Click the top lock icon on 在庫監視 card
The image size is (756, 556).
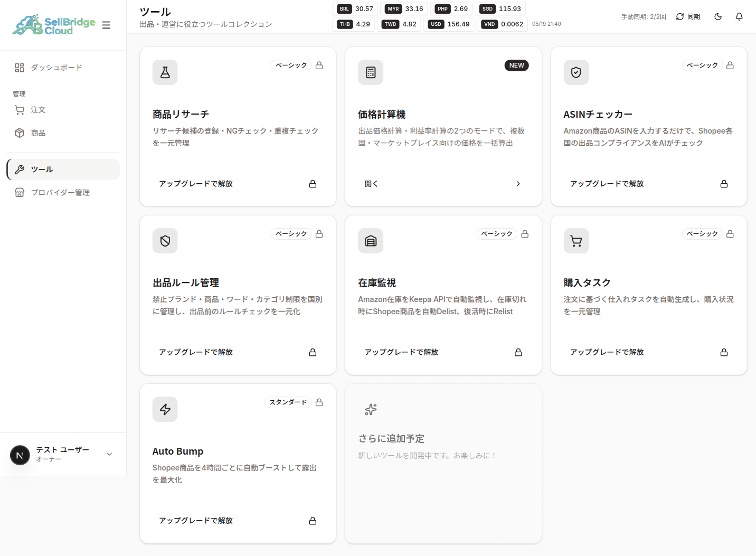(x=525, y=234)
